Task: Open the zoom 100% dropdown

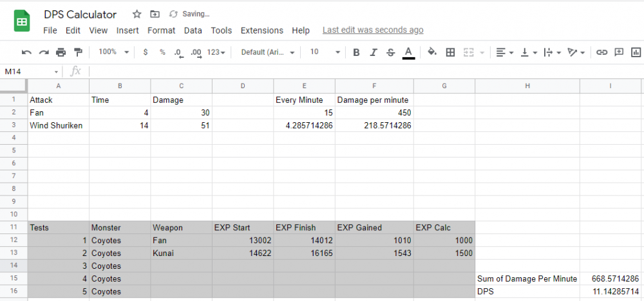Action: (x=114, y=52)
